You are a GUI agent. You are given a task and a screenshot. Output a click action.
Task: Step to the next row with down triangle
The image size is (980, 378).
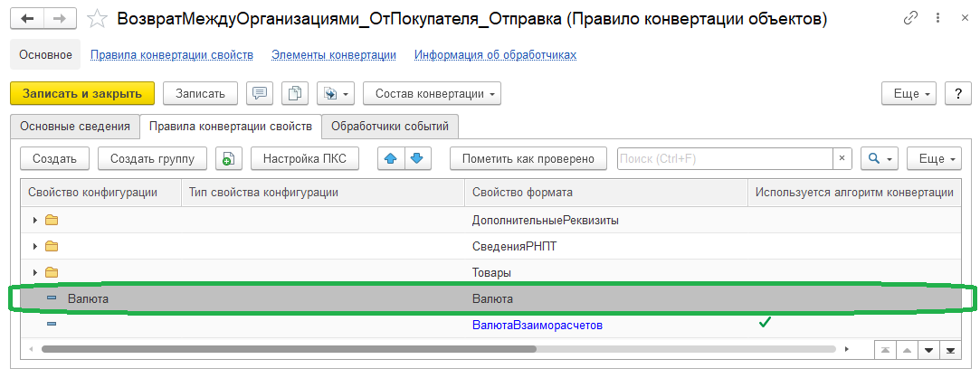pyautogui.click(x=928, y=350)
